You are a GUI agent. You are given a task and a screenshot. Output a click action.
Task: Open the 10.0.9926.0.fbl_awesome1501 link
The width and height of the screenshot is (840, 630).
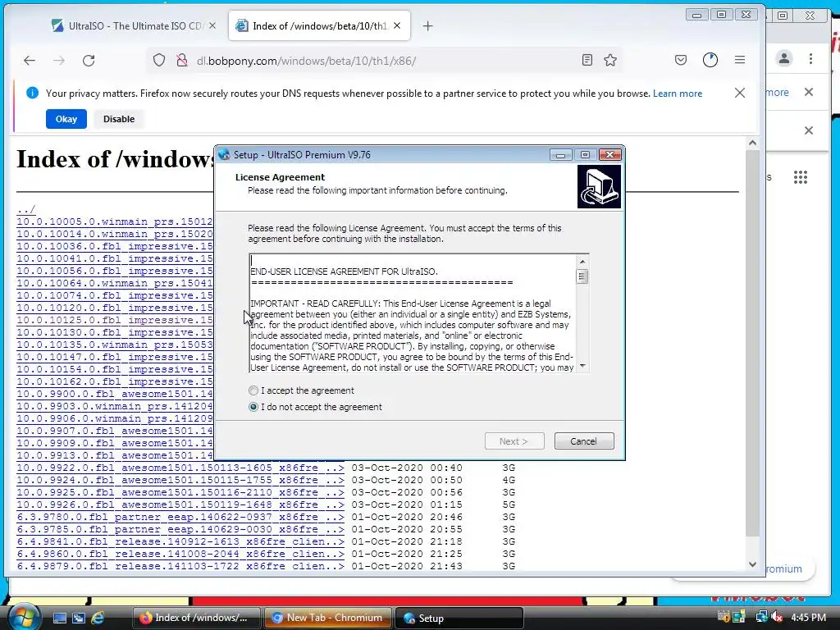pyautogui.click(x=180, y=504)
